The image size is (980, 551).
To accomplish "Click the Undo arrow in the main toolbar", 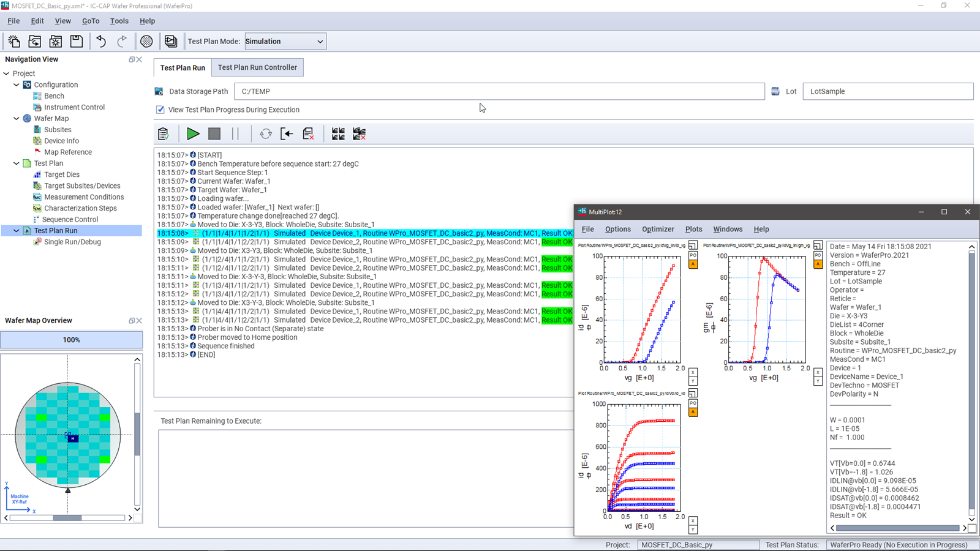I will point(101,41).
